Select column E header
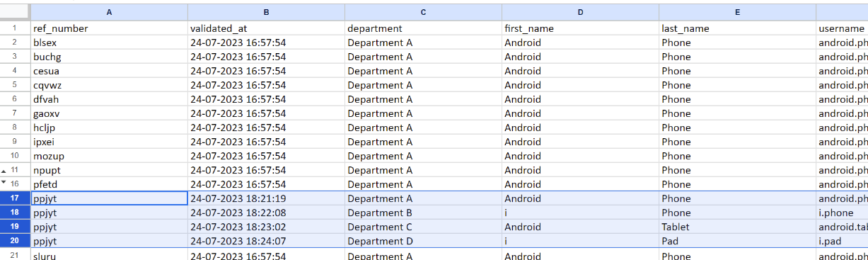 [x=737, y=12]
